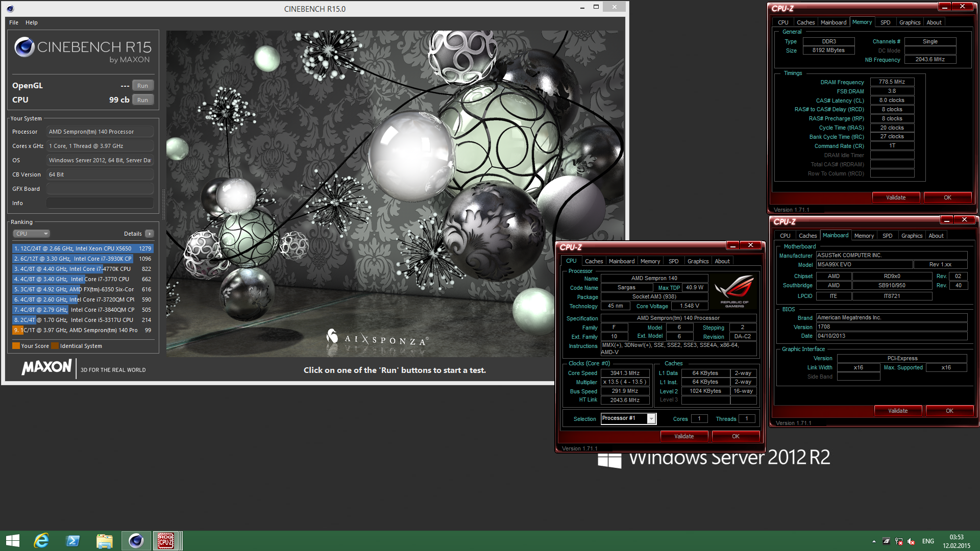This screenshot has width=980, height=551.
Task: Click the Cores x GHz field
Action: tap(100, 146)
